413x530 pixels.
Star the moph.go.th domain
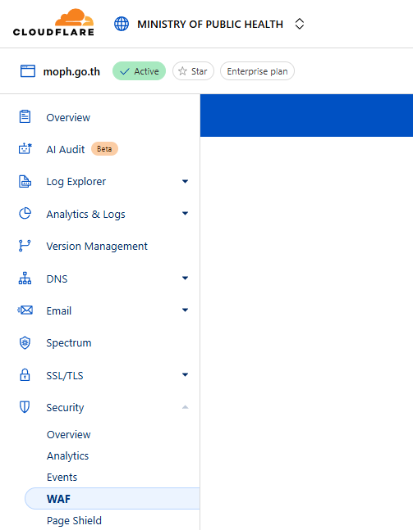193,71
